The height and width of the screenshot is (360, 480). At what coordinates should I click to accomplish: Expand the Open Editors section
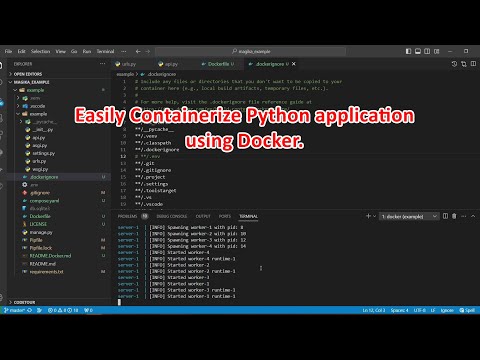28,74
